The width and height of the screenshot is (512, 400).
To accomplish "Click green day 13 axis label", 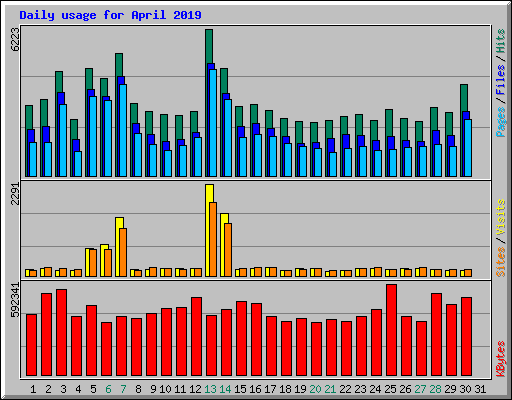I will tap(210, 389).
